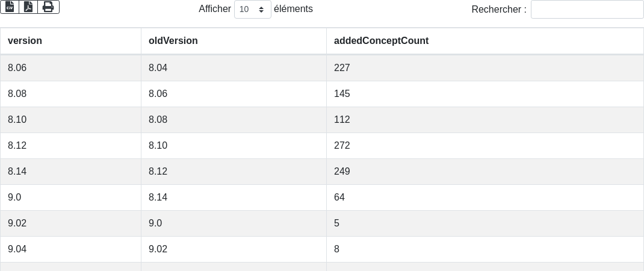Export the table as PDF
Screen dimensions: 644x271
click(28, 7)
